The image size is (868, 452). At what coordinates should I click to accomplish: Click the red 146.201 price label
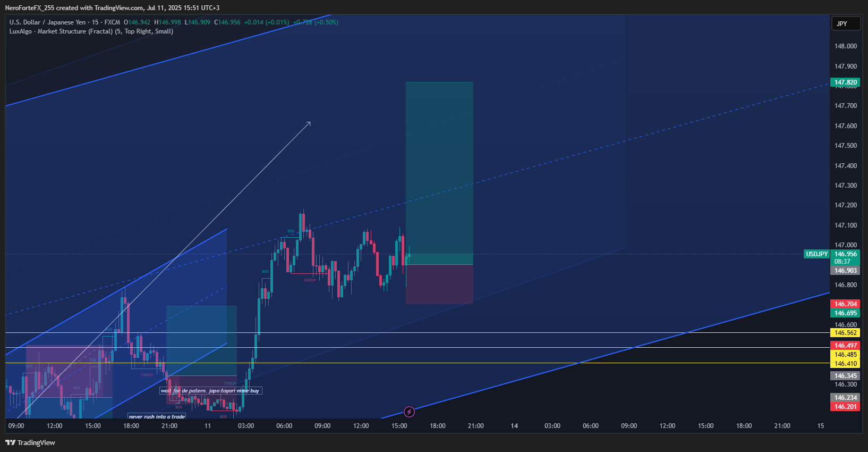click(x=845, y=407)
